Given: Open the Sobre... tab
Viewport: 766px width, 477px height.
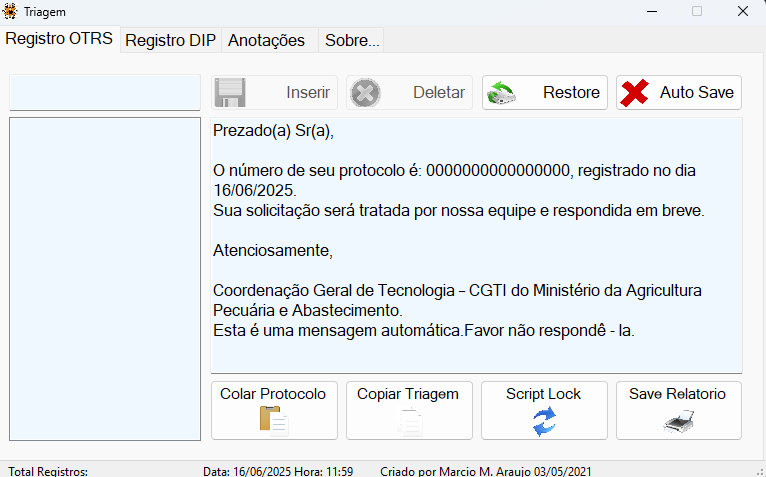Looking at the screenshot, I should tap(351, 40).
